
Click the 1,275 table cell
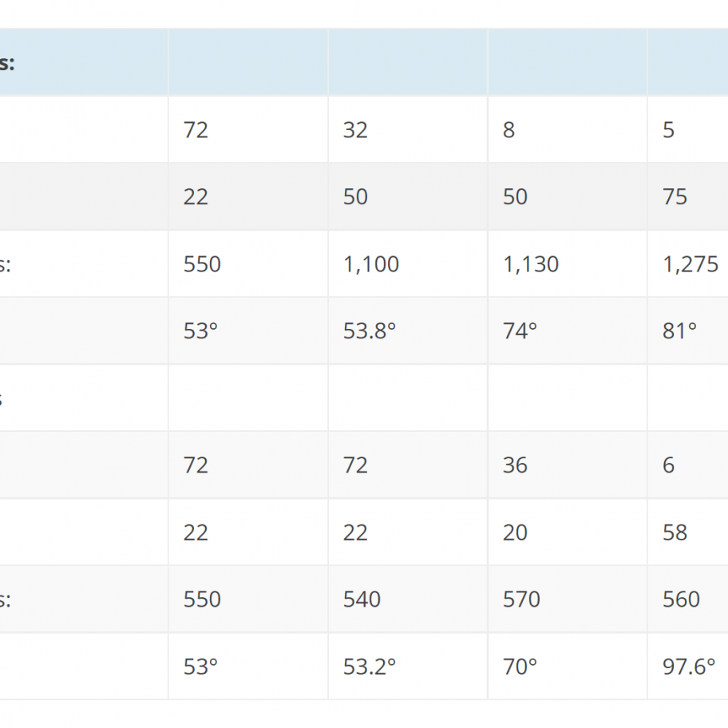pos(688,263)
